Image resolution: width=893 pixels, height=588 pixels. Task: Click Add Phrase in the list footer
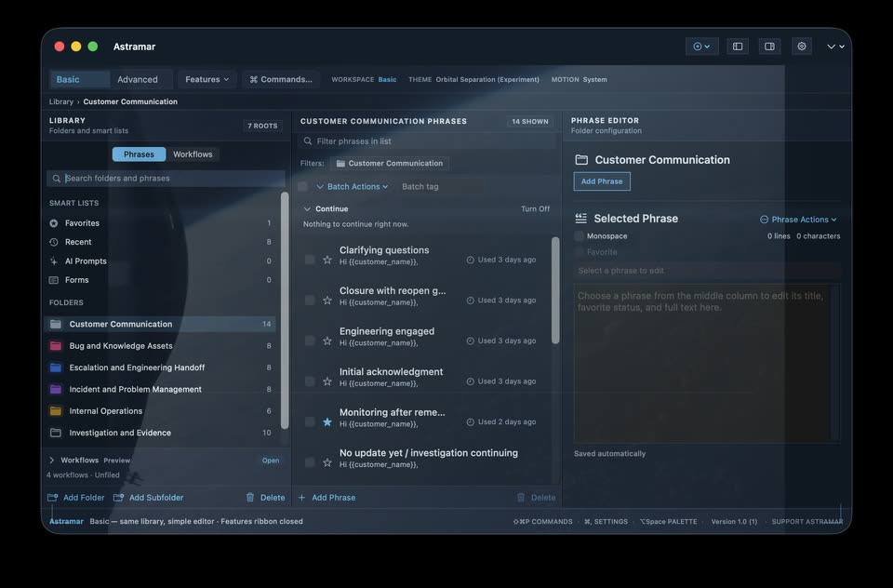pyautogui.click(x=327, y=498)
